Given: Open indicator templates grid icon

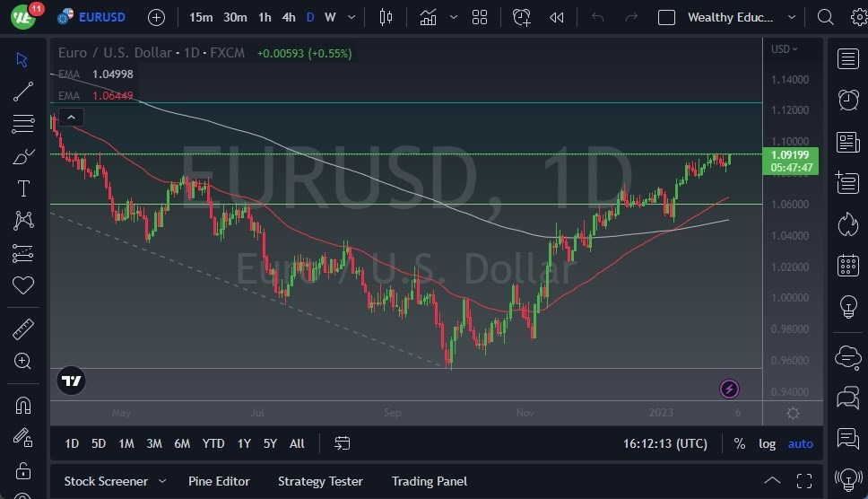Looking at the screenshot, I should coord(480,17).
